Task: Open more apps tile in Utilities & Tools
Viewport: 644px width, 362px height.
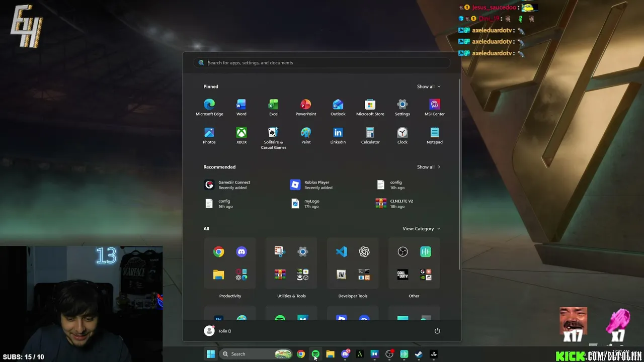Action: click(x=302, y=275)
